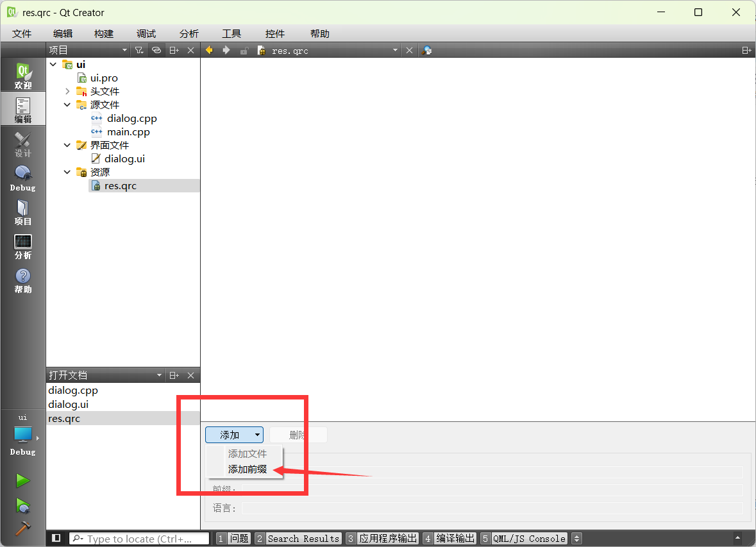The image size is (756, 547).
Task: Select ui.pro in project tree
Action: click(x=104, y=78)
